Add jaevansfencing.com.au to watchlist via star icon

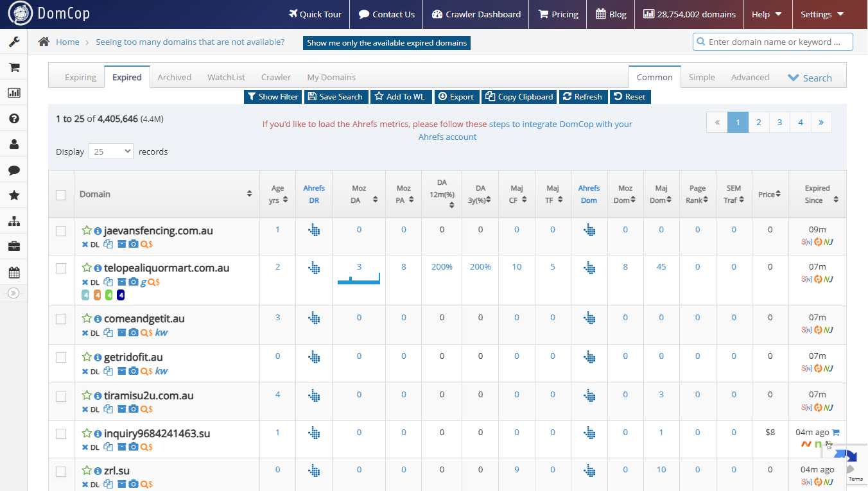[87, 230]
